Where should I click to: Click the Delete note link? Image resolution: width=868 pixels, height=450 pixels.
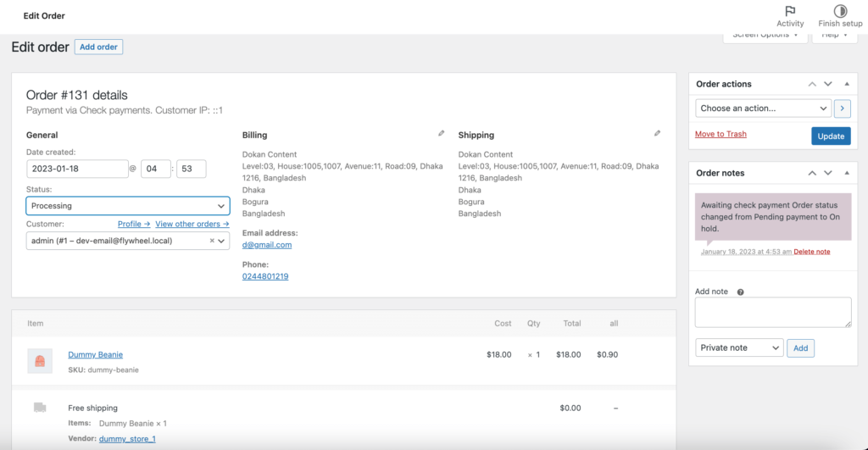(811, 252)
